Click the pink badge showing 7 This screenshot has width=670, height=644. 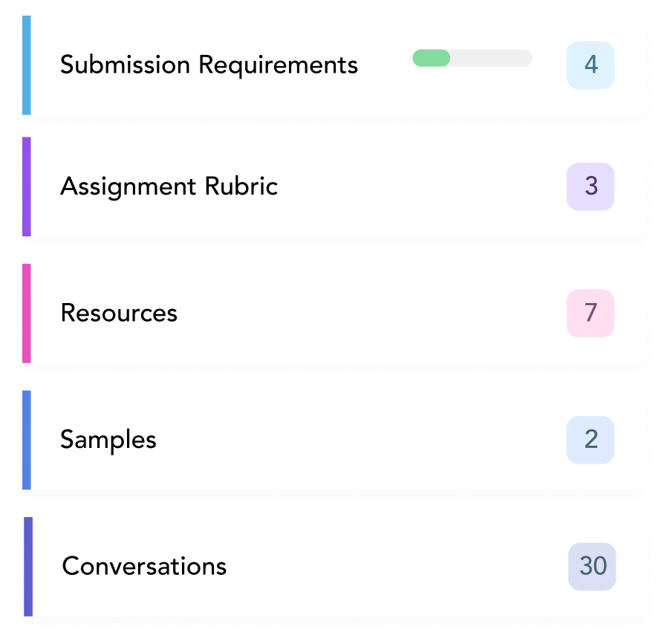(x=591, y=313)
